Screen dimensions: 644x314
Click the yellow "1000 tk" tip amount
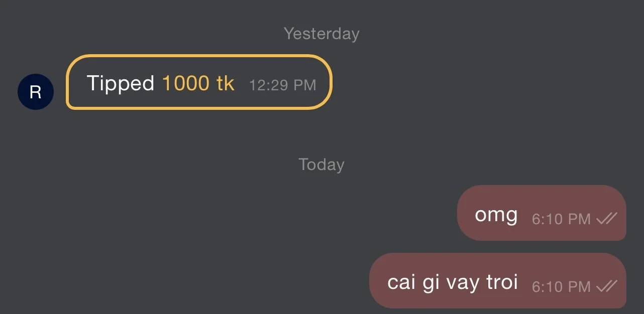(198, 83)
